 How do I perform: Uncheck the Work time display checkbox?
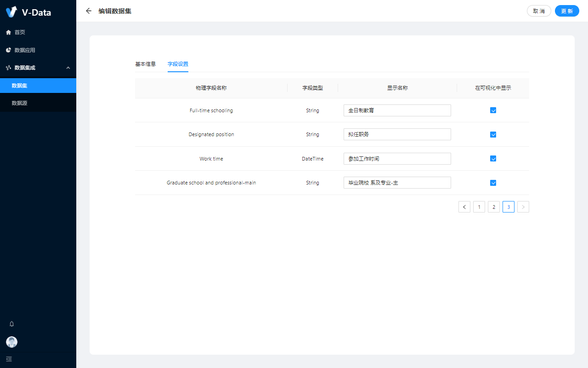coord(493,159)
